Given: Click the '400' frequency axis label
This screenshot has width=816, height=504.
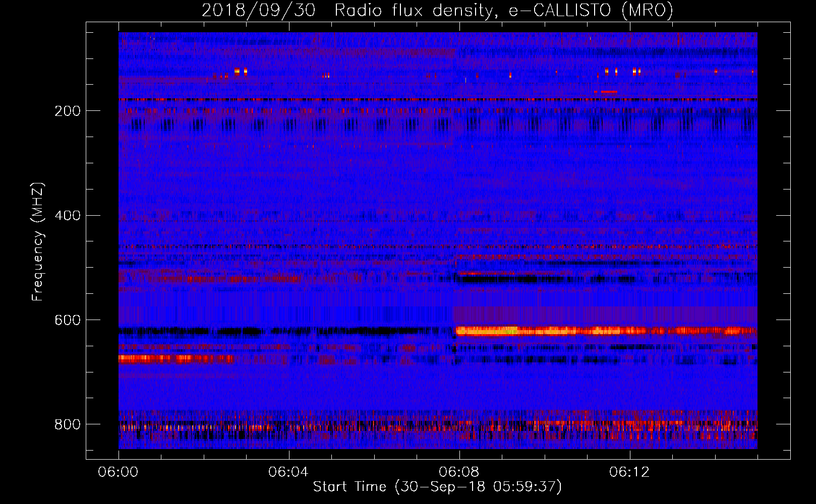Looking at the screenshot, I should coord(68,216).
